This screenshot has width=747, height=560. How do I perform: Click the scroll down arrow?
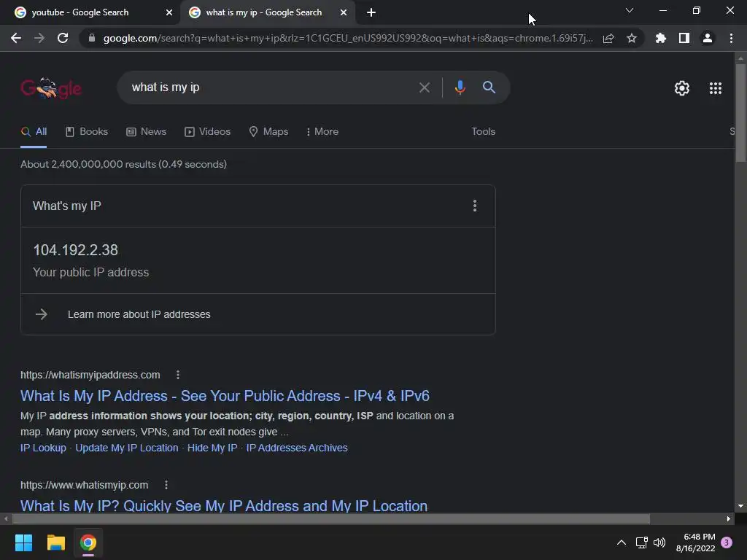[x=740, y=506]
